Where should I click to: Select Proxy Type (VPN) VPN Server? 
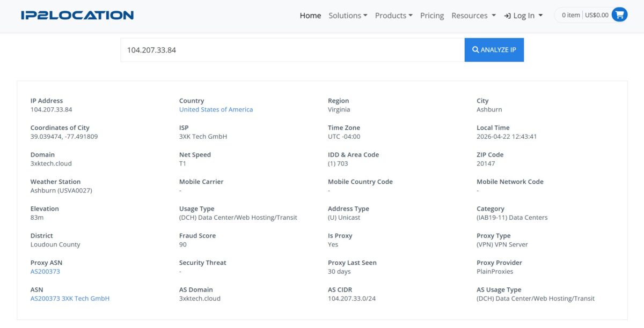pos(502,244)
